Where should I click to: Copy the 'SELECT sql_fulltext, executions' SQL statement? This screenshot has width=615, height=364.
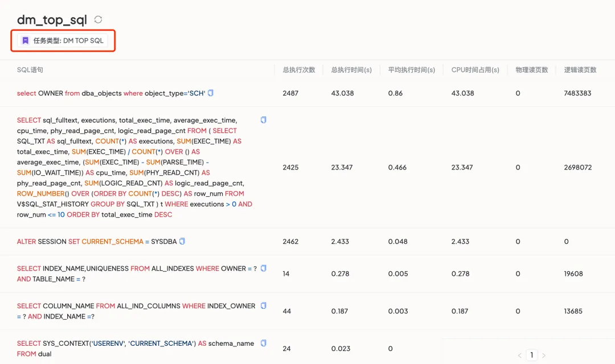[263, 120]
